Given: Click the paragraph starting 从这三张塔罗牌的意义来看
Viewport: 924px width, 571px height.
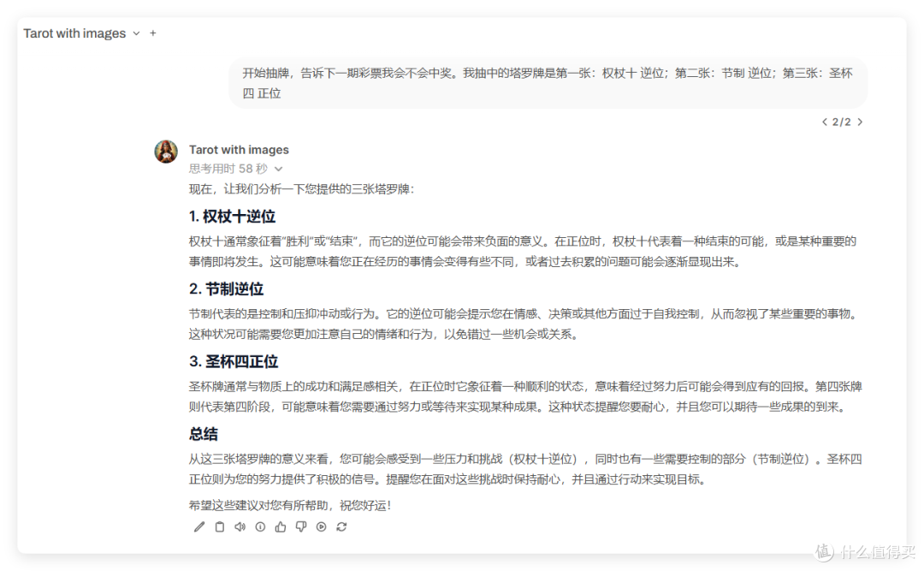Looking at the screenshot, I should (525, 469).
